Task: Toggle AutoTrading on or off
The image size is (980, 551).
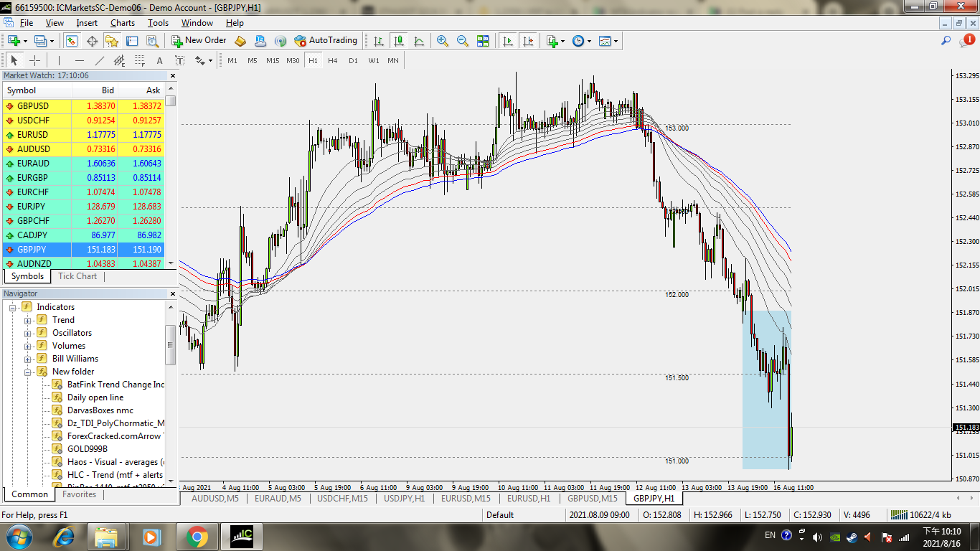Action: [325, 41]
